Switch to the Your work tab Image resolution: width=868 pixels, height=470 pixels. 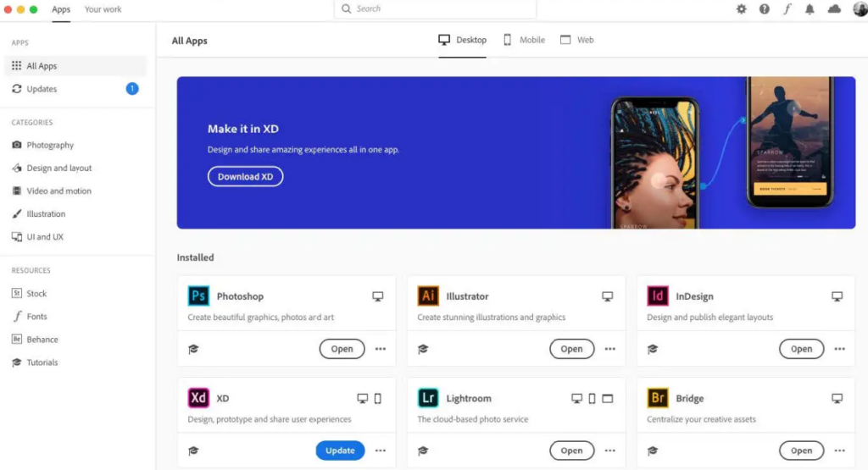pos(103,9)
